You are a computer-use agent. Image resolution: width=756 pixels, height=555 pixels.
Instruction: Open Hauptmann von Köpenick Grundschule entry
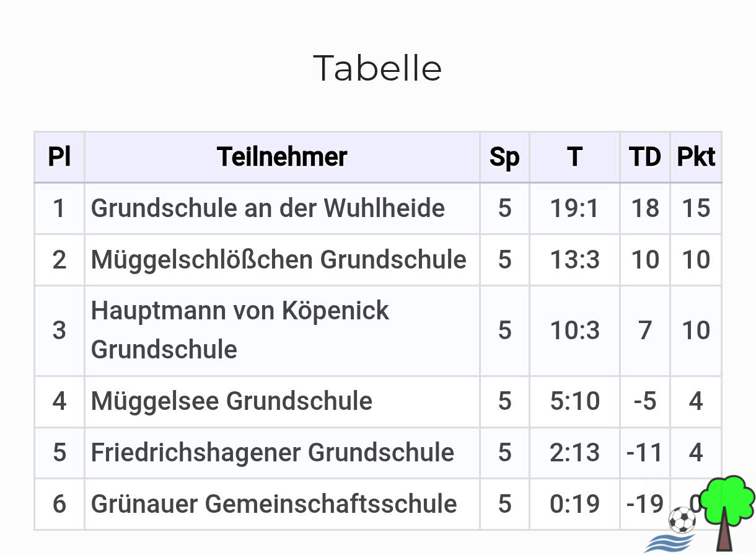pyautogui.click(x=240, y=329)
